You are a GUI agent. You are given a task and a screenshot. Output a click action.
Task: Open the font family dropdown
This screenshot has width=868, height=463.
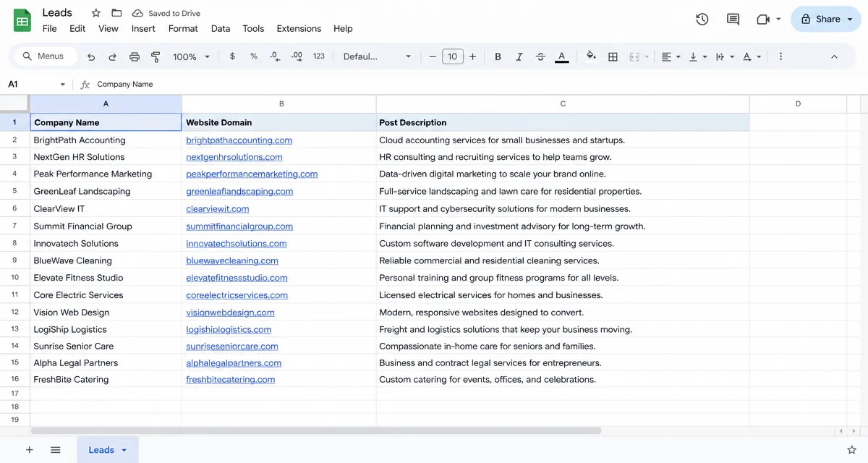[377, 56]
